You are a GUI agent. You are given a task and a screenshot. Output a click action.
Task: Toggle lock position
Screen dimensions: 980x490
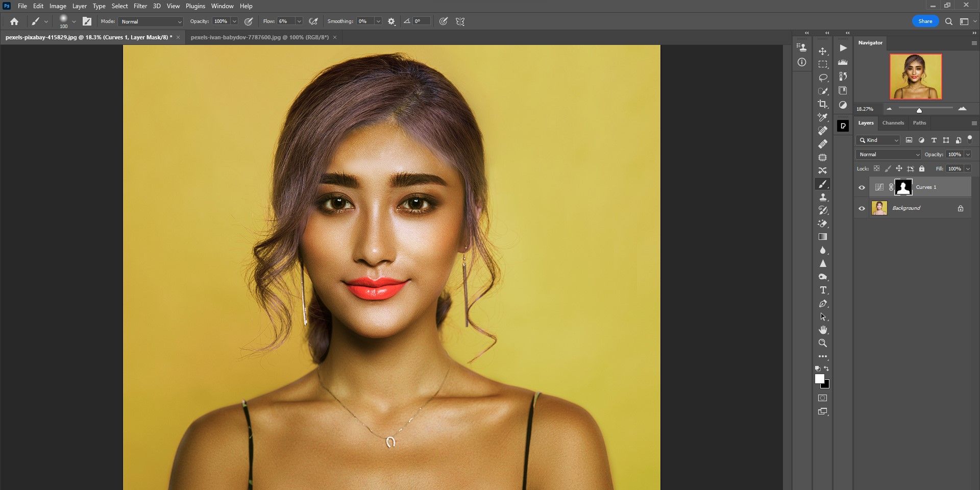tap(899, 168)
